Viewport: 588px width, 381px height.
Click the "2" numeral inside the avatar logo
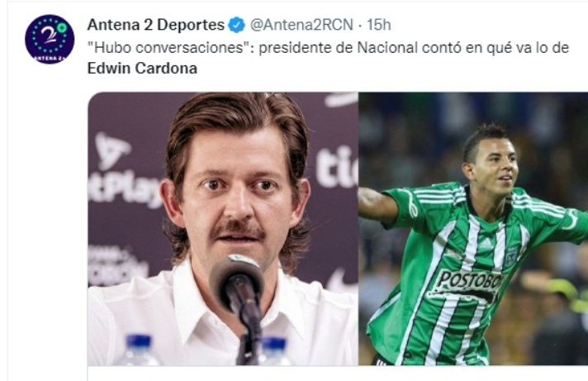click(x=49, y=36)
